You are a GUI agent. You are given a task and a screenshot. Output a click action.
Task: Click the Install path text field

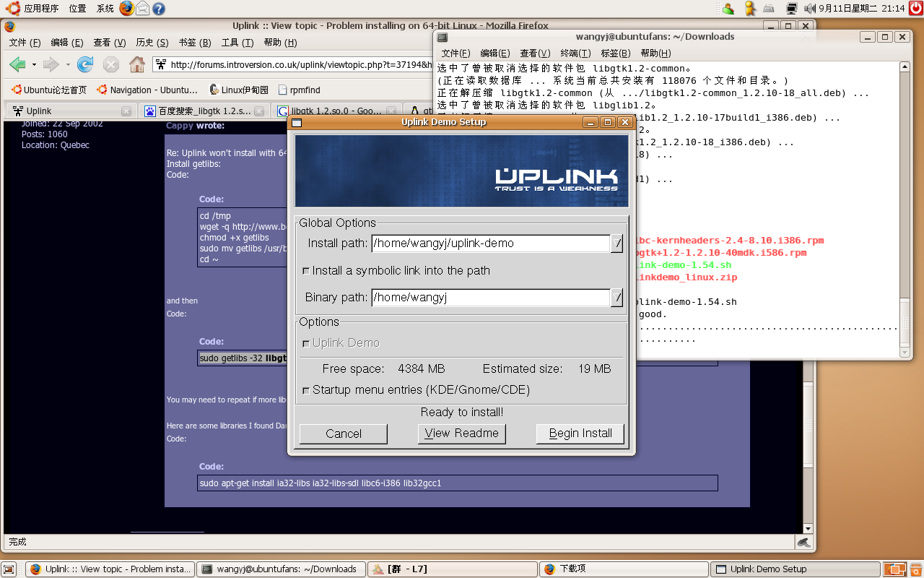(491, 243)
